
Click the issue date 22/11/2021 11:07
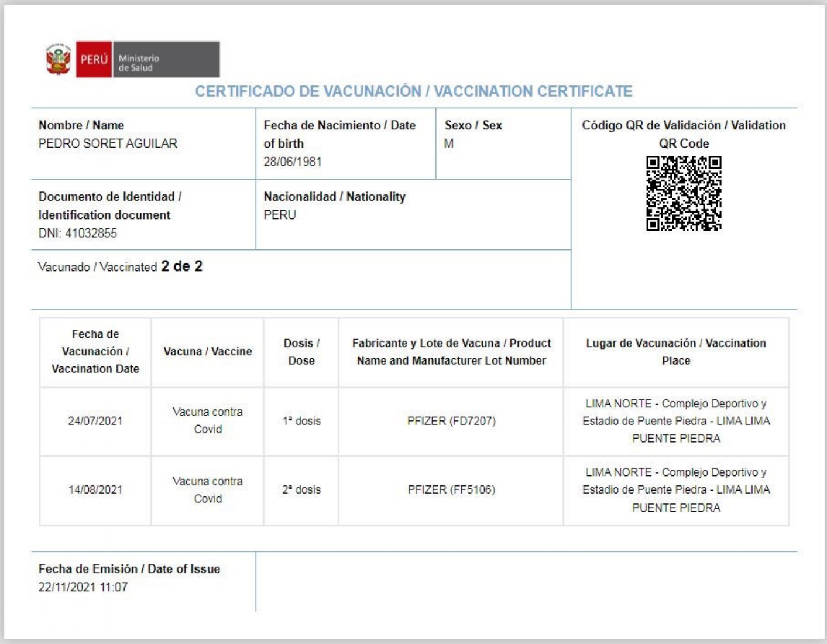(83, 587)
